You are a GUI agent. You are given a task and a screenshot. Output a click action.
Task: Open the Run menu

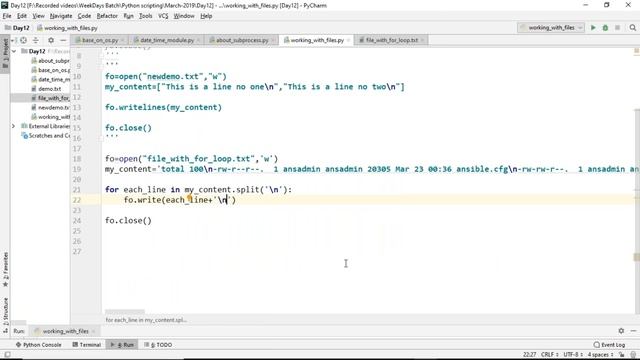129,16
